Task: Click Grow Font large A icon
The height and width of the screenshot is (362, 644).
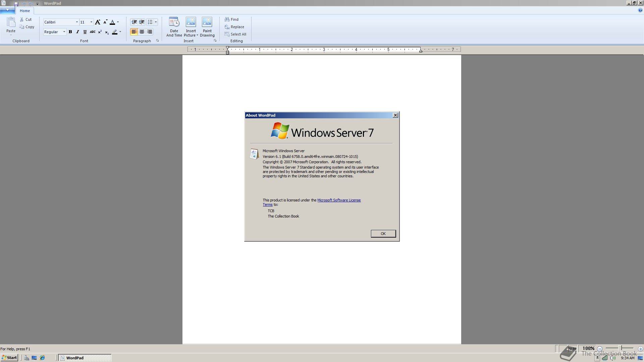Action: 98,22
